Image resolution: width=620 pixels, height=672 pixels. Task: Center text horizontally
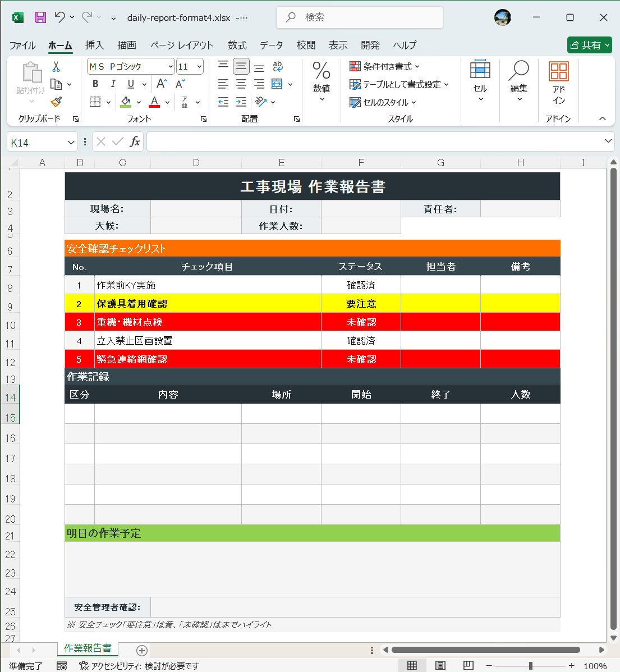241,84
